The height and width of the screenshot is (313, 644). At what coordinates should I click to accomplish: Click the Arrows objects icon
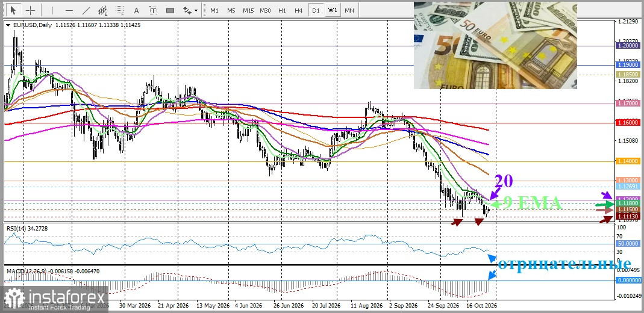pos(187,10)
